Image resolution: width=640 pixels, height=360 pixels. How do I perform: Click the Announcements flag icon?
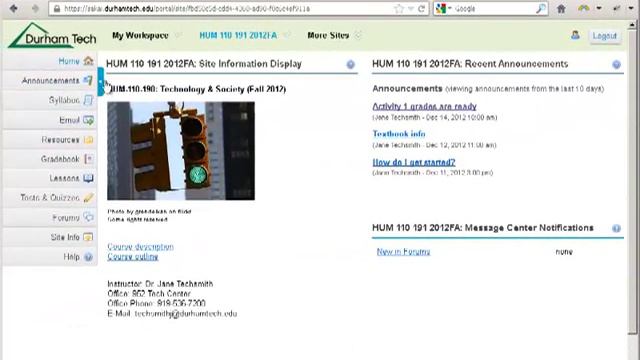88,80
